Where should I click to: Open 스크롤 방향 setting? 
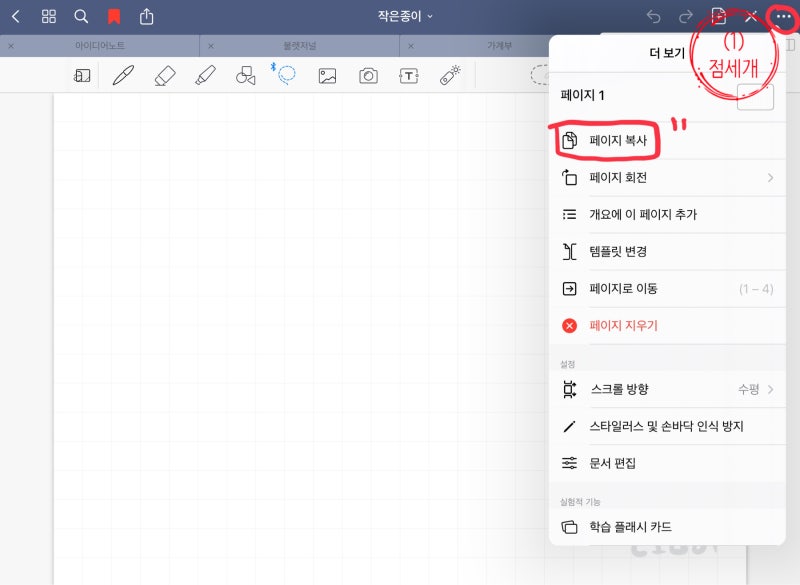(x=667, y=389)
